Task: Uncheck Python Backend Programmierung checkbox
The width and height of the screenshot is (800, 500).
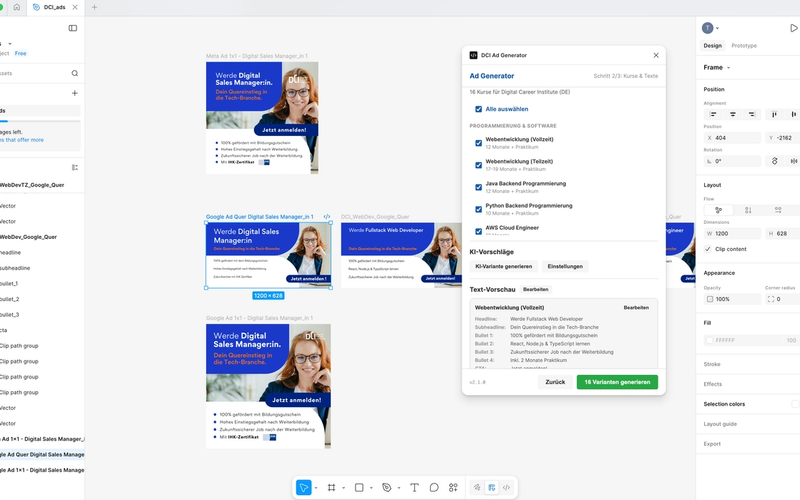Action: pos(479,209)
